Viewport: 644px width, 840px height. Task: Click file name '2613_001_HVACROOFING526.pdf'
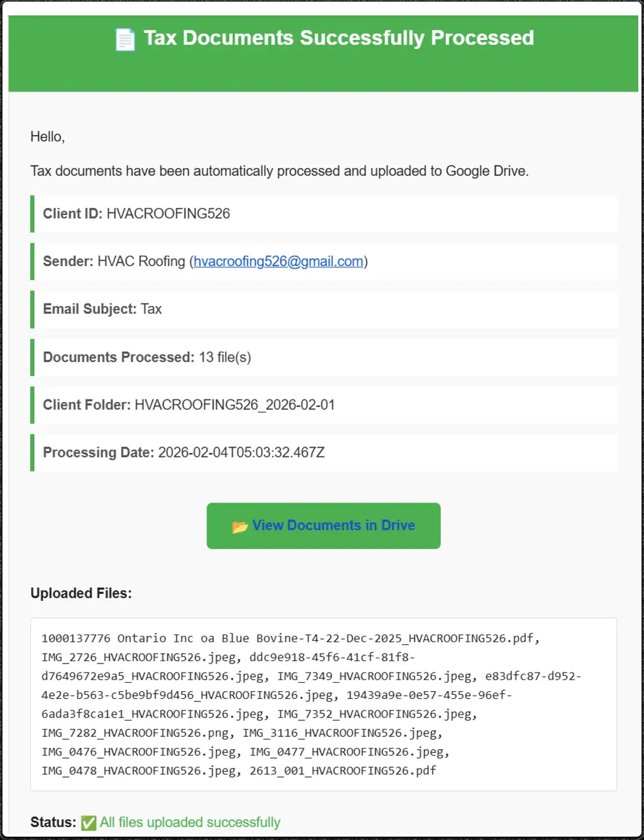tap(343, 771)
